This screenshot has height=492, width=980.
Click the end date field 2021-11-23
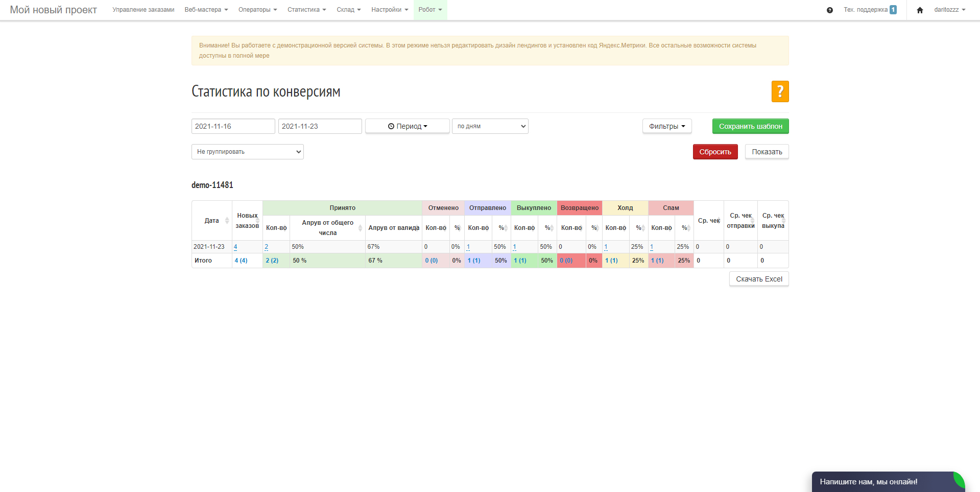pyautogui.click(x=320, y=126)
